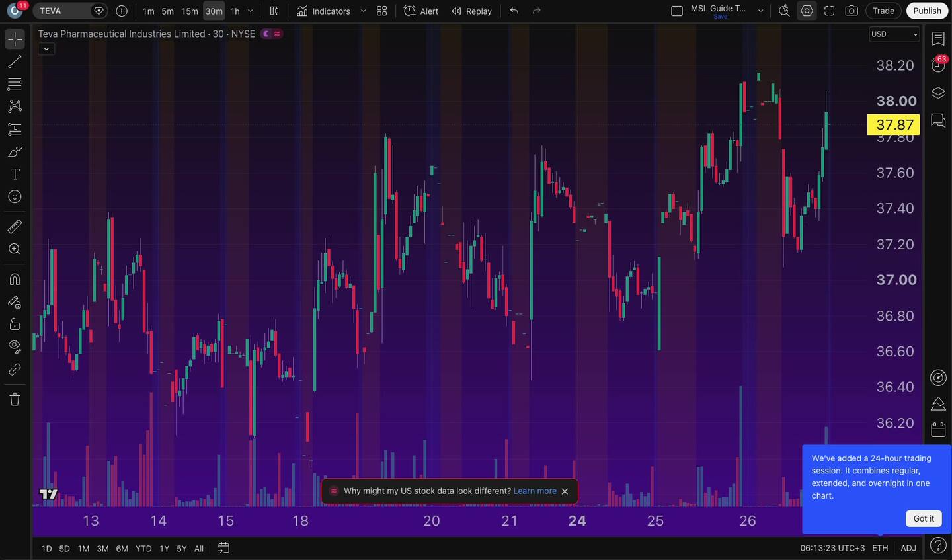Open the Fibonacci retracement tools
The width and height of the screenshot is (952, 560).
15,85
